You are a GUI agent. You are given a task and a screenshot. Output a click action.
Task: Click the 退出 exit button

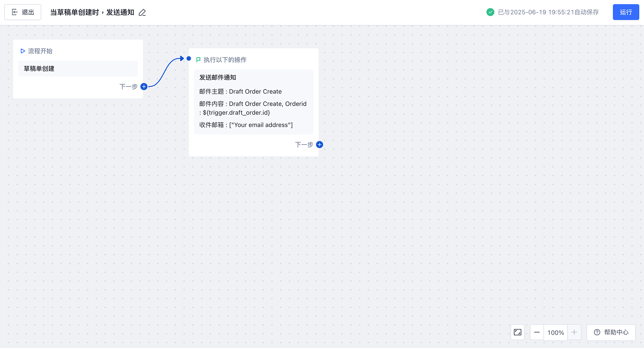23,12
